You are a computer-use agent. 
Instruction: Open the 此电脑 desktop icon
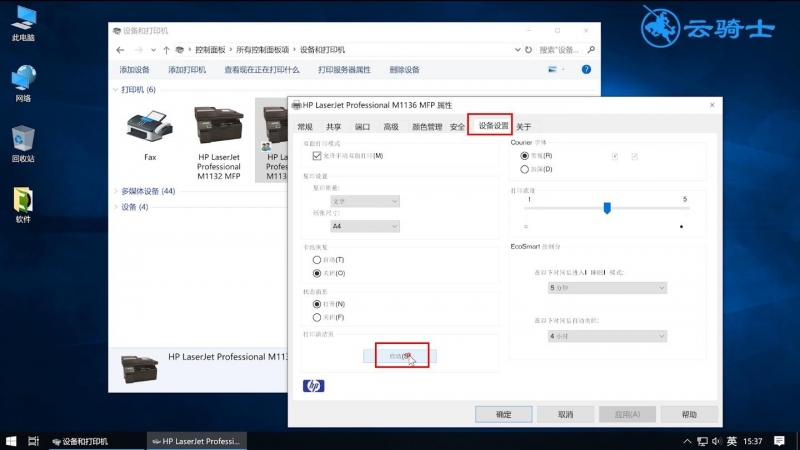pos(23,23)
